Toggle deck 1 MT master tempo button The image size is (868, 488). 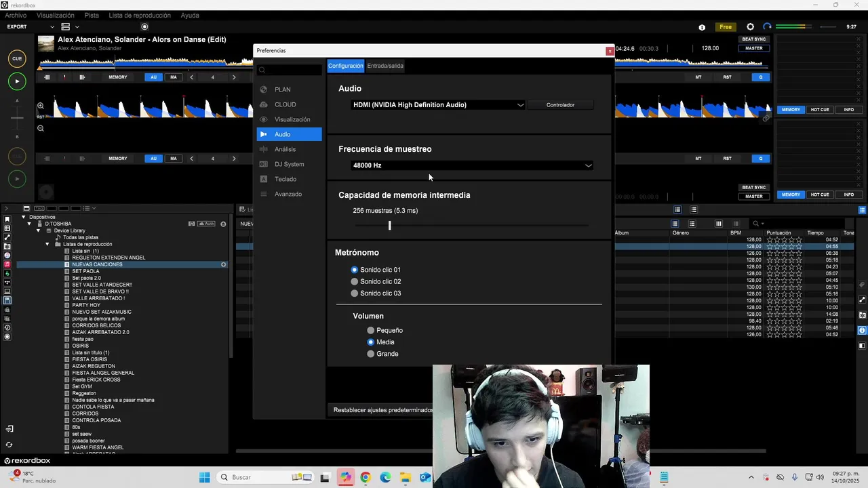698,77
